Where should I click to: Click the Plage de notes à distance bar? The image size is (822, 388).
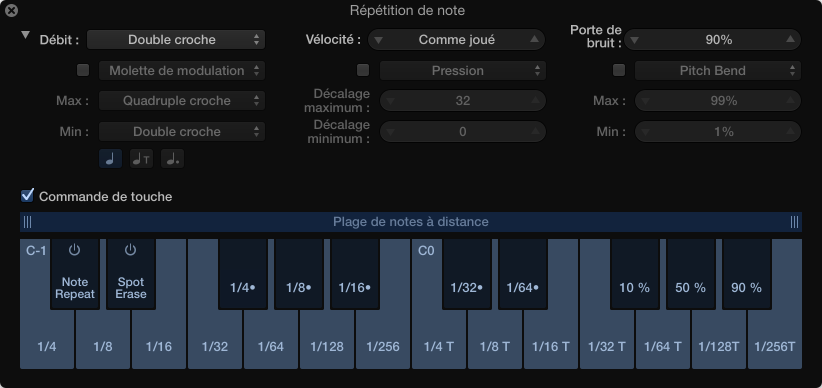pyautogui.click(x=411, y=222)
